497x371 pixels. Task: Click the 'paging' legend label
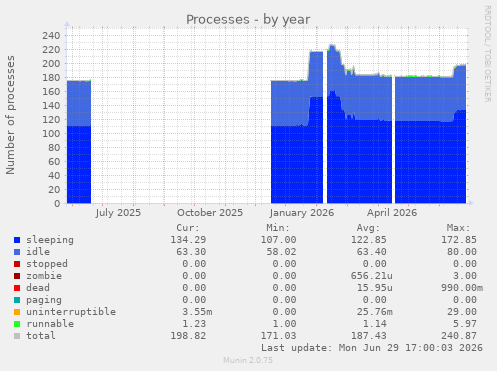coord(44,300)
